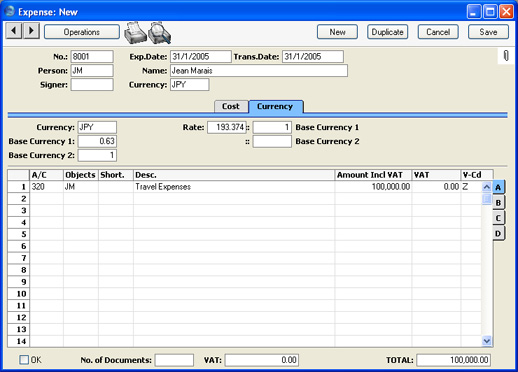Click row 1 V-Cd cell Z
Screen dimensions: 518x372
[x=471, y=187]
